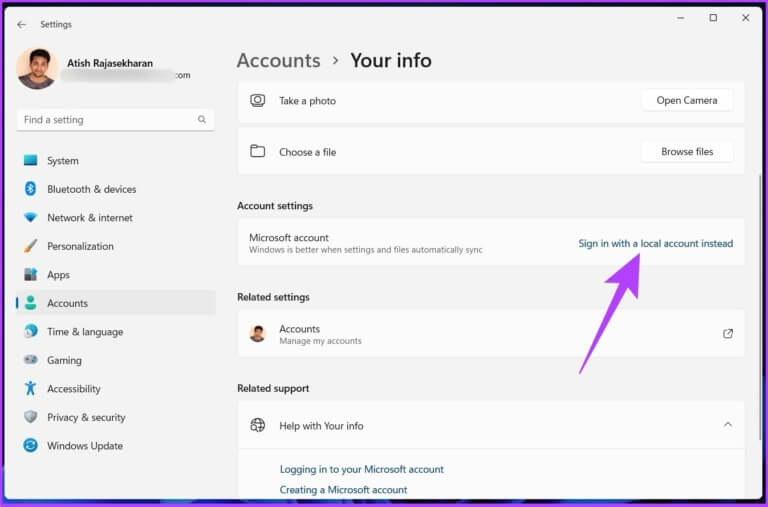The width and height of the screenshot is (768, 507).
Task: Open the user profile picture
Action: tap(37, 69)
